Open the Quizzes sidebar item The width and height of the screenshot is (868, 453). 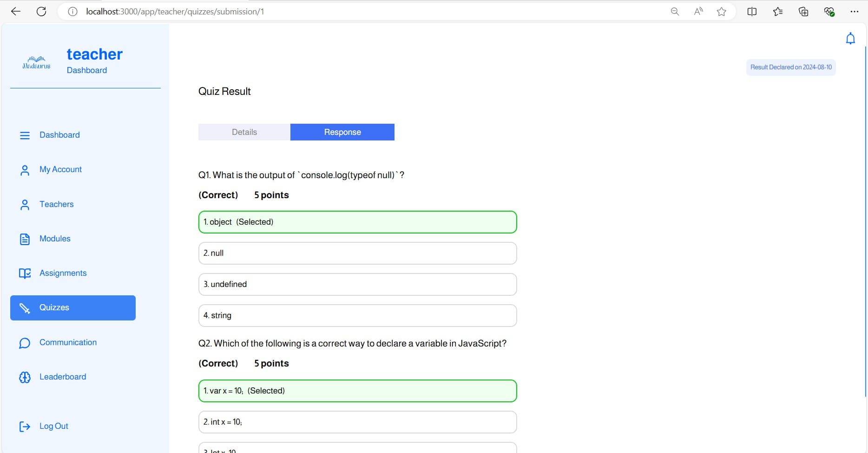(73, 308)
